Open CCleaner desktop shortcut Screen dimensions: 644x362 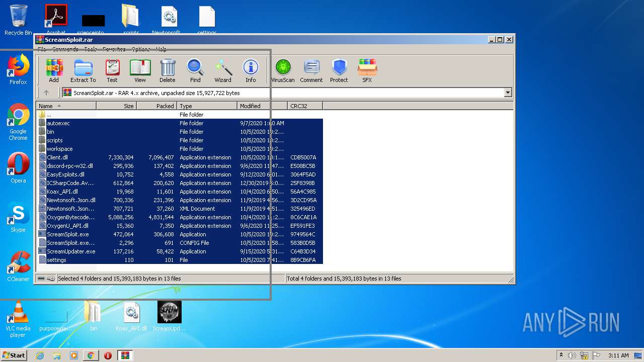coord(18,266)
